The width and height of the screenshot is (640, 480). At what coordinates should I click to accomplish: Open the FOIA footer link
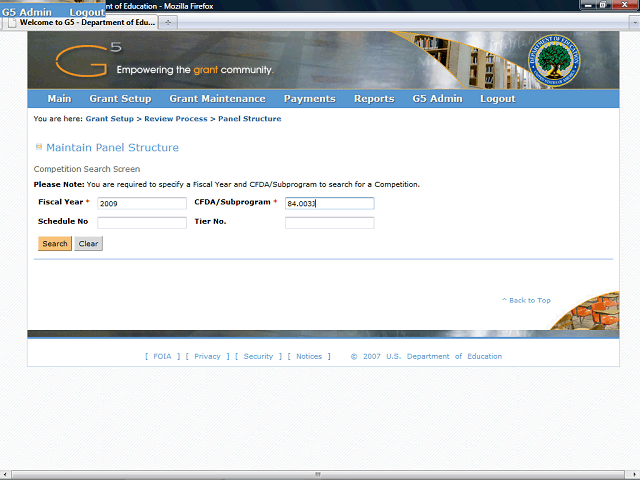[162, 356]
